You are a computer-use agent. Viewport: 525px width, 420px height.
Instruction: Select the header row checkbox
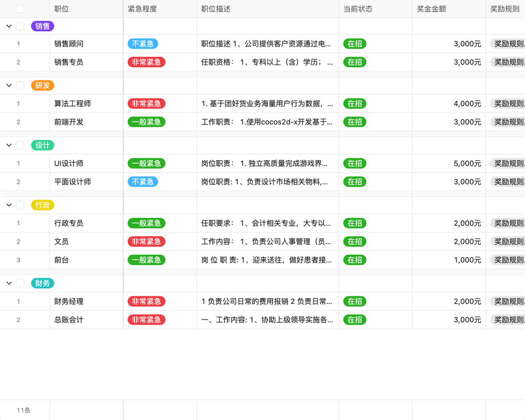pos(20,8)
